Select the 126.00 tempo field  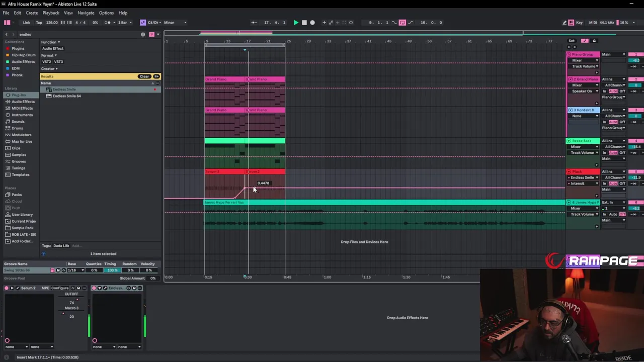point(52,22)
